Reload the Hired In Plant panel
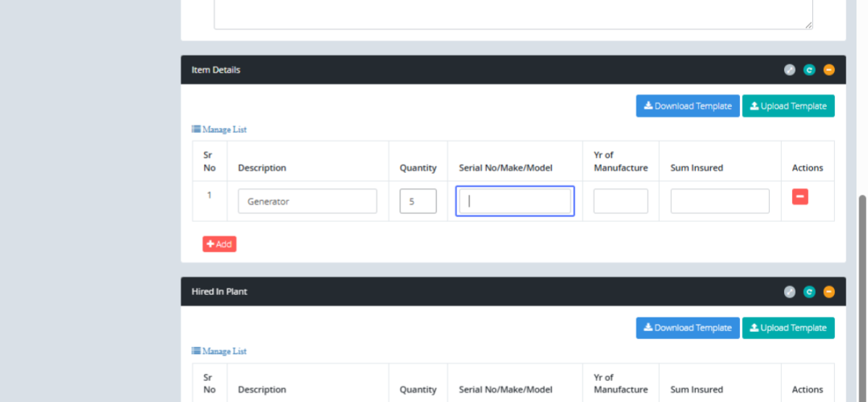Screen dimensions: 868x402 pos(809,292)
